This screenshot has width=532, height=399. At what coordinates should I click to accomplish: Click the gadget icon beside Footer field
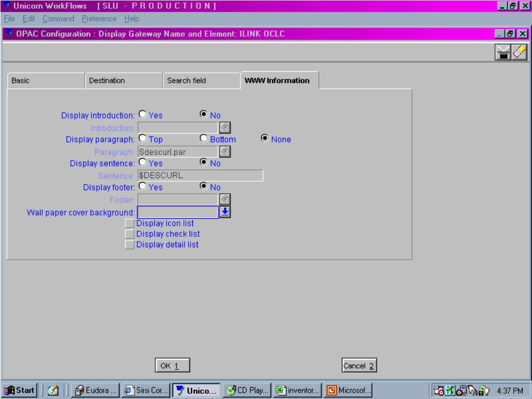(x=225, y=199)
